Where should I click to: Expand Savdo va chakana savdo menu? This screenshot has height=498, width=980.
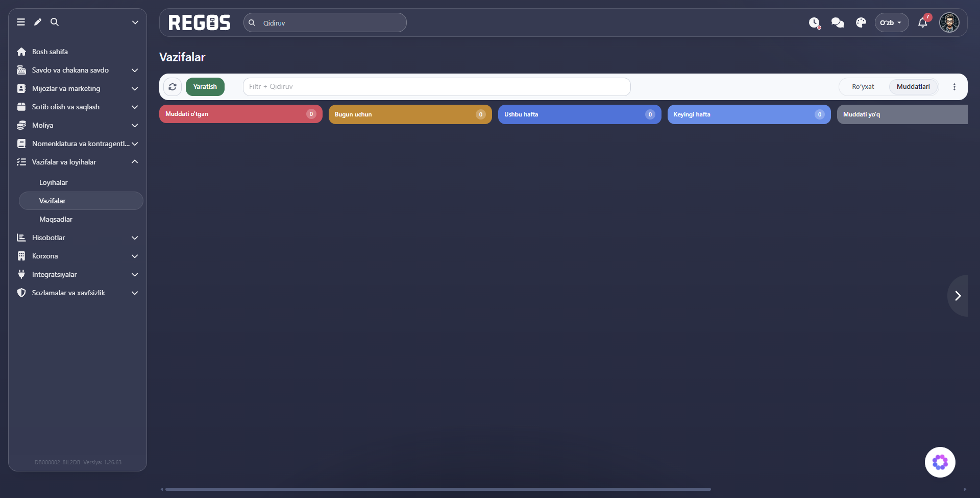pyautogui.click(x=78, y=70)
